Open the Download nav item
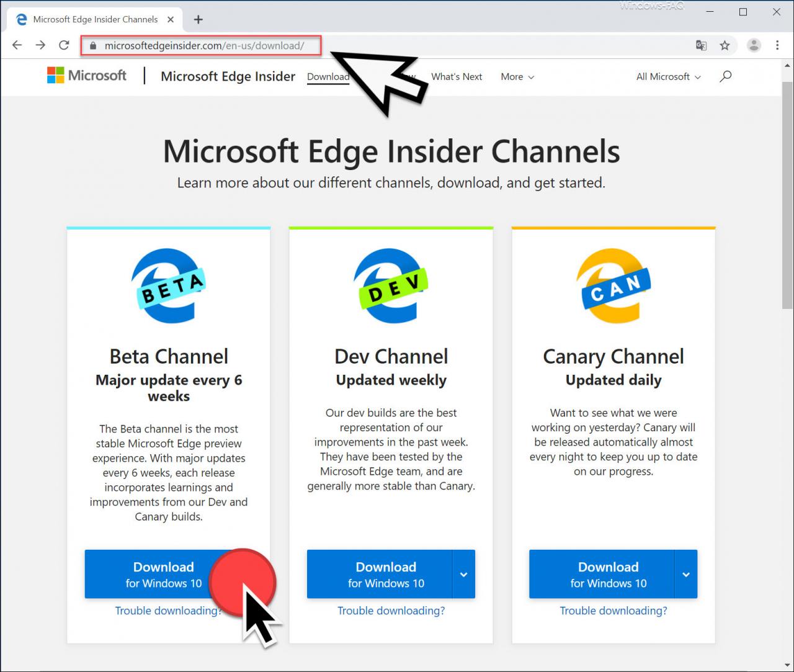 coord(328,76)
